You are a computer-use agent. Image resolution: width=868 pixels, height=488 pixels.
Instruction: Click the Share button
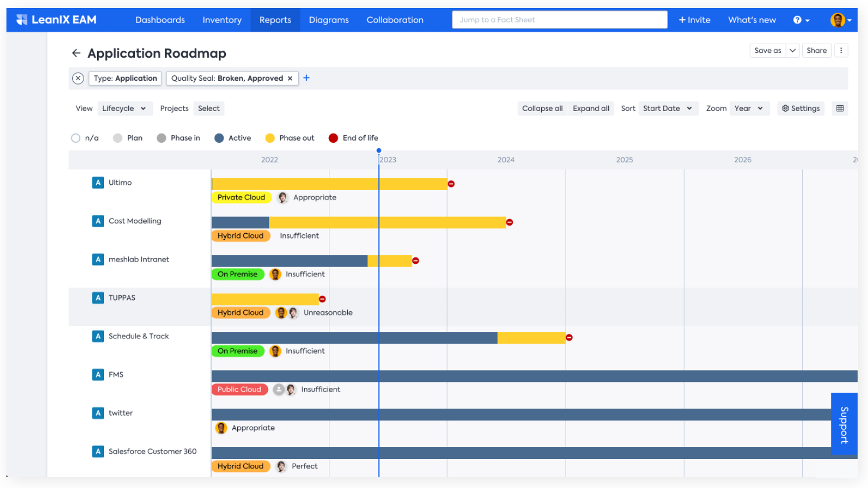point(816,50)
